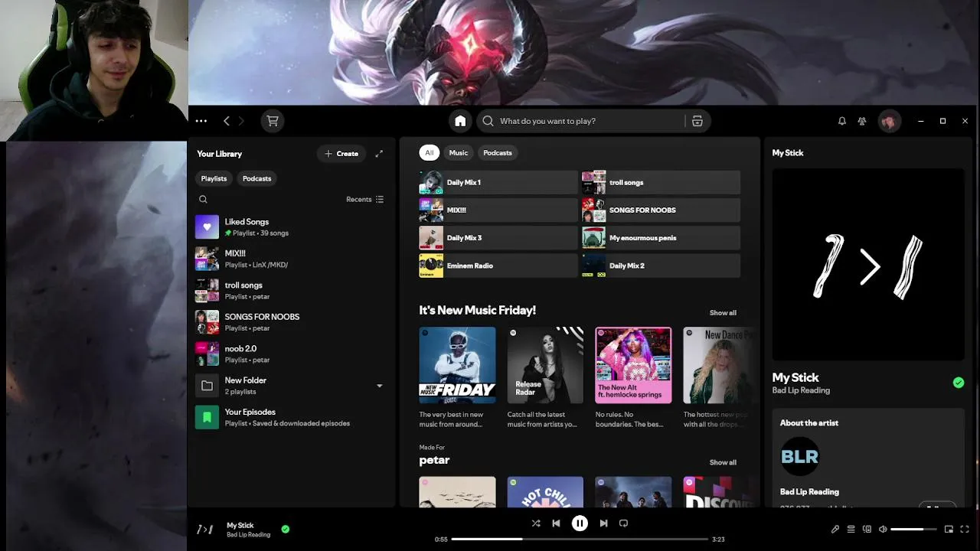This screenshot has height=551, width=980.
Task: Open SONGS FOR NOOBS in library list
Action: (x=291, y=322)
